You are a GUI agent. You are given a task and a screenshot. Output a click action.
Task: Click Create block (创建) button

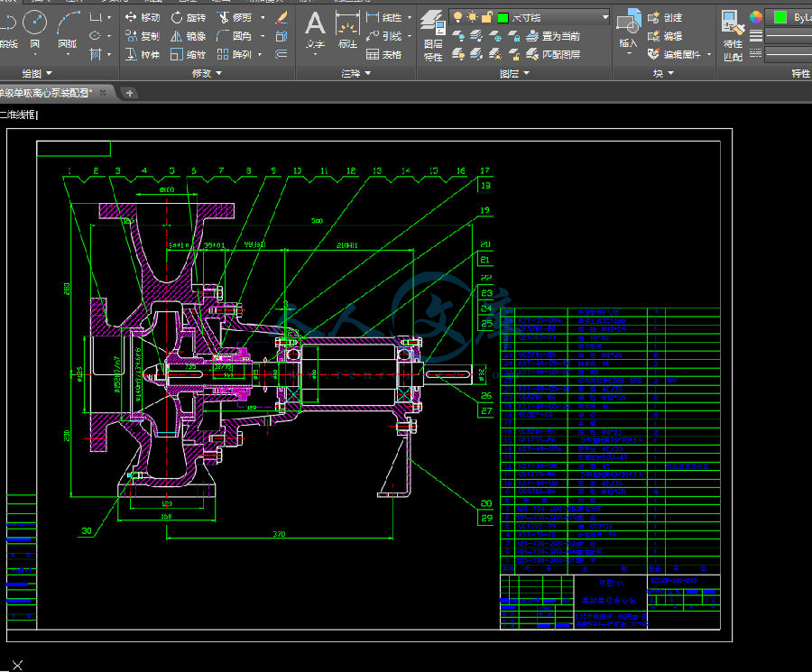[x=665, y=18]
